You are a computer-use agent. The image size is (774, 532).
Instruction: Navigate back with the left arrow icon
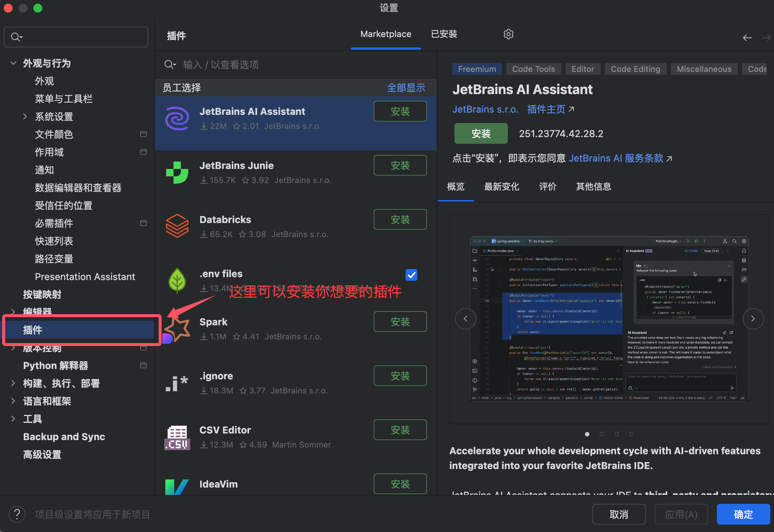point(747,38)
